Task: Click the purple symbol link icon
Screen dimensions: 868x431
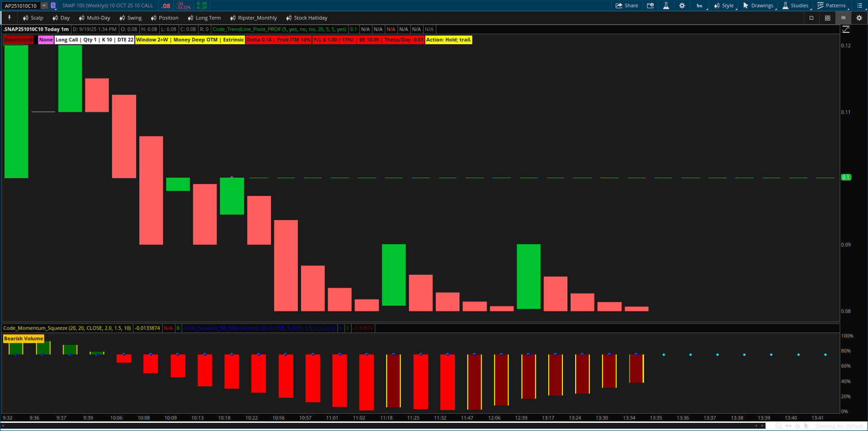Action: pyautogui.click(x=53, y=5)
